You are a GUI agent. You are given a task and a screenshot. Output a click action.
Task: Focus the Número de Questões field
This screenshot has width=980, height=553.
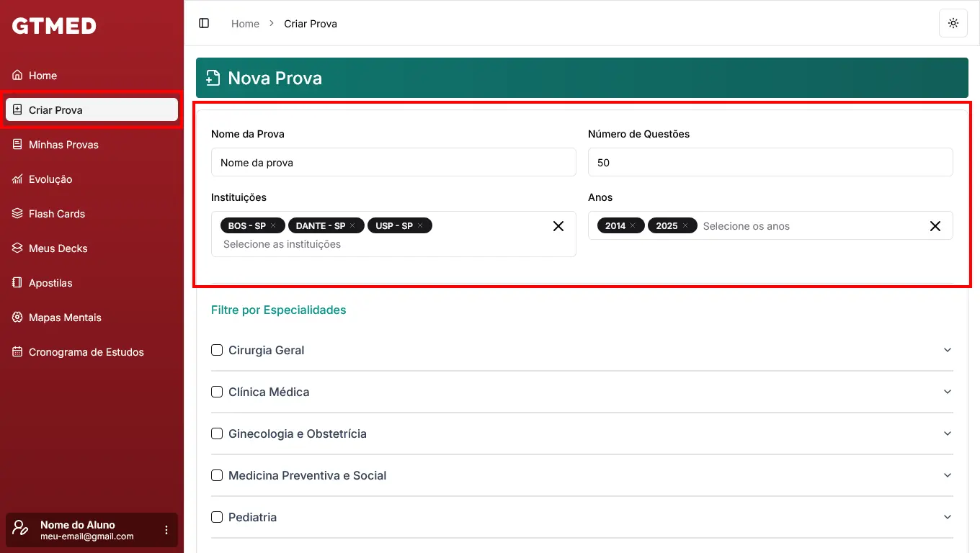770,163
